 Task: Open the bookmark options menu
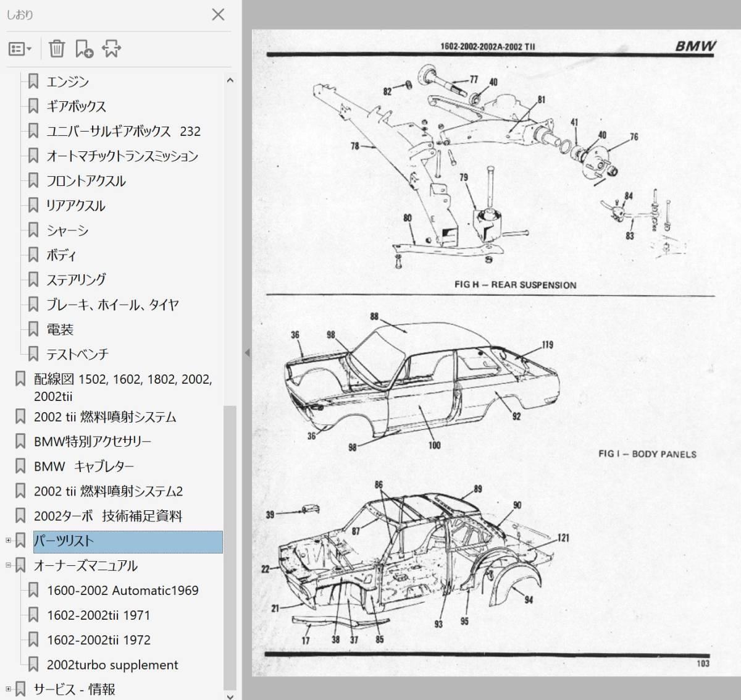click(20, 49)
